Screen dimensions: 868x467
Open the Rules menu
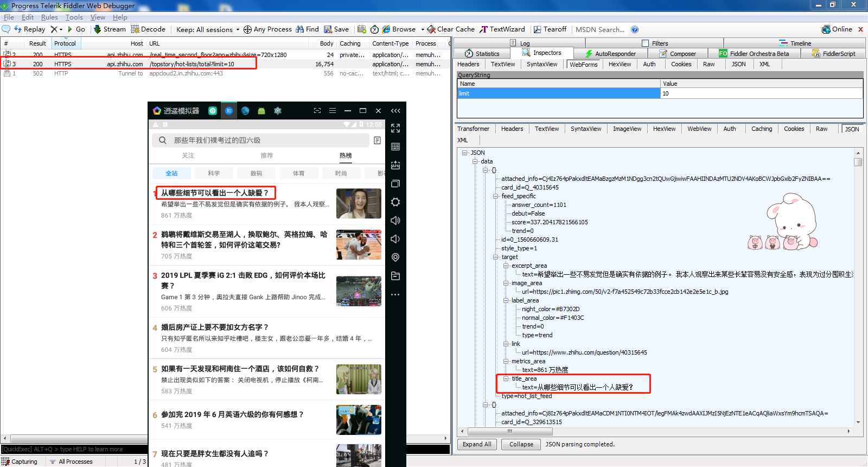click(x=49, y=17)
